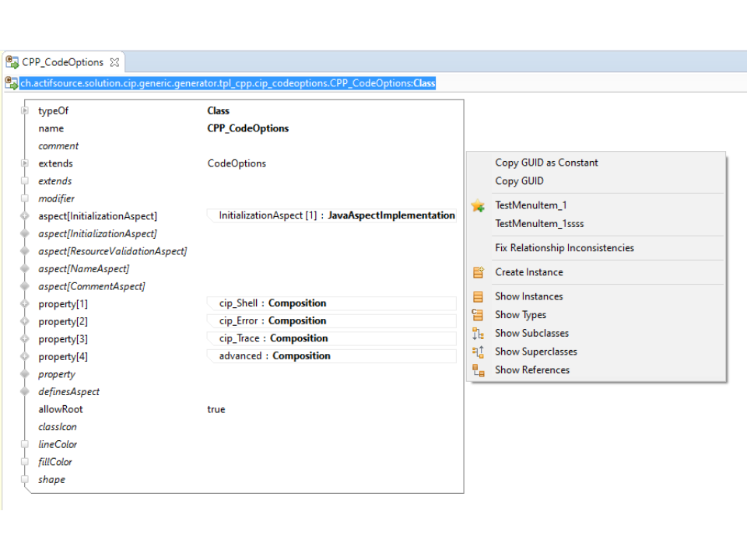Choose Copy GUID as Constant

coord(546,163)
